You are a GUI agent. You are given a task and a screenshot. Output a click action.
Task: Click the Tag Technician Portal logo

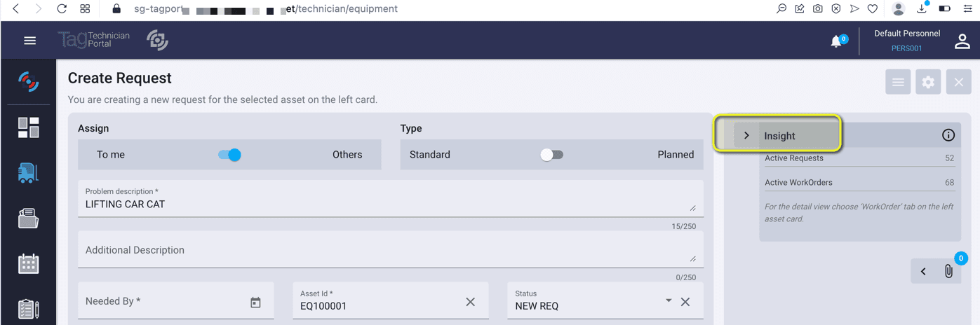[93, 41]
